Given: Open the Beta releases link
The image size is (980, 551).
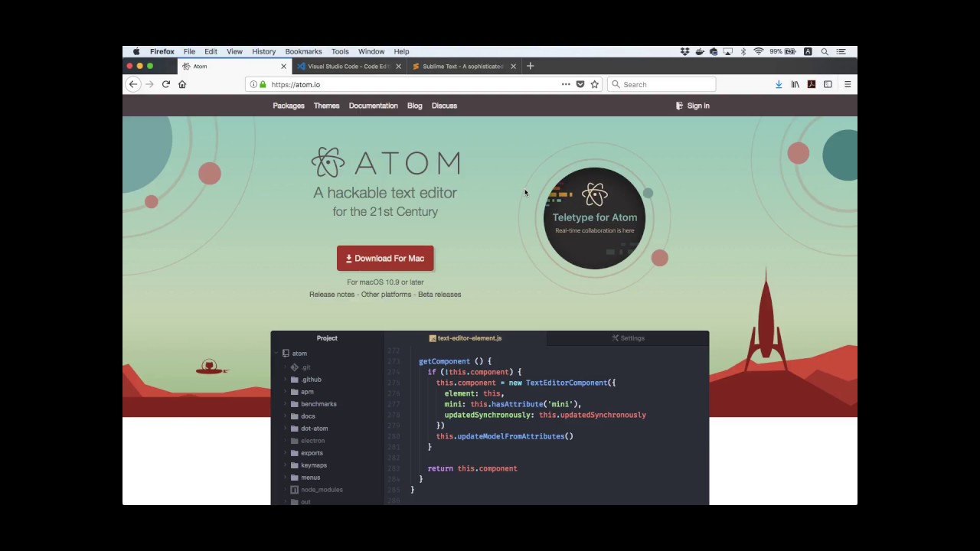Looking at the screenshot, I should click(x=439, y=294).
